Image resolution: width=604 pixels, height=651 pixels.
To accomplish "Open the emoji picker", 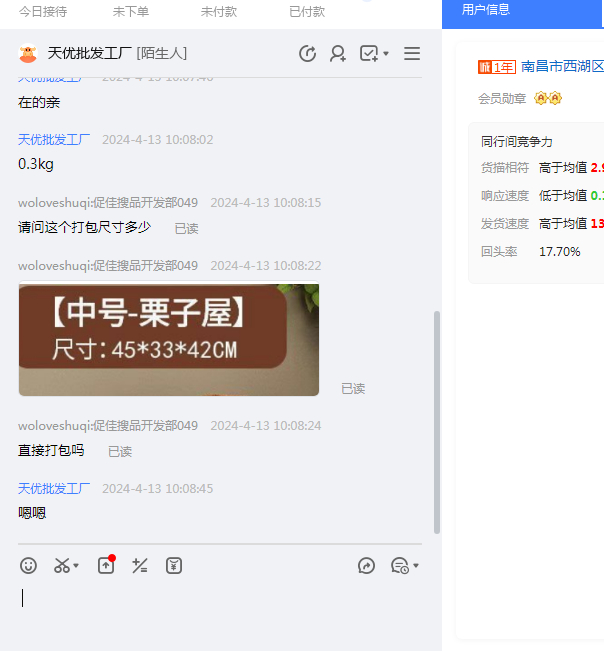I will (x=29, y=566).
